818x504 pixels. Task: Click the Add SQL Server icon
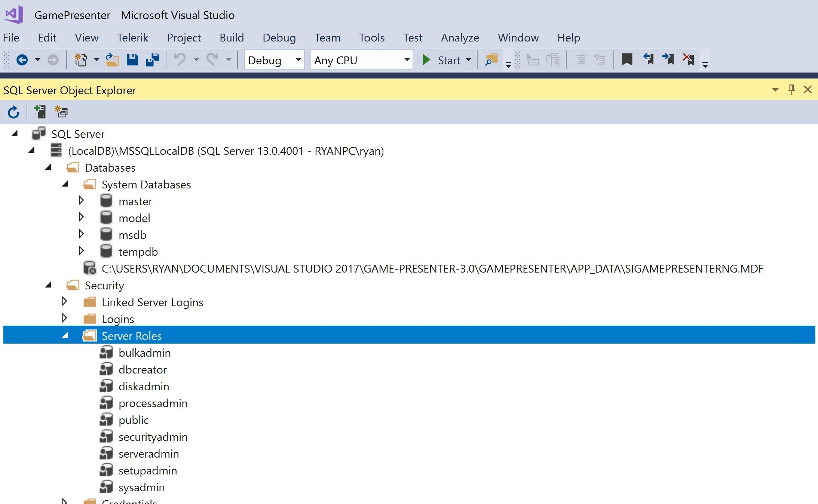coord(40,112)
